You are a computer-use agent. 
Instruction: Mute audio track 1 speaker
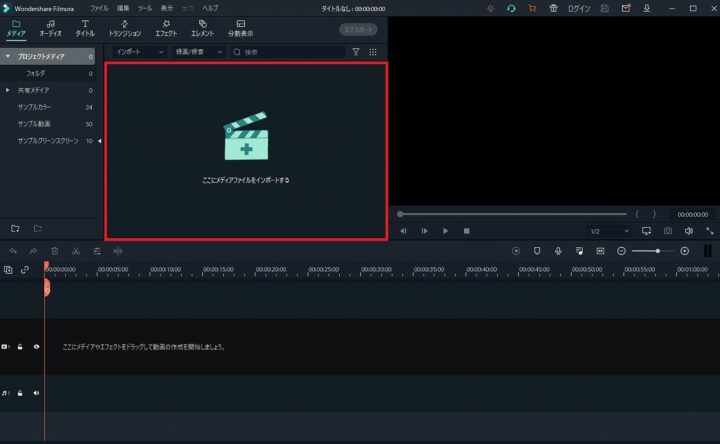[x=37, y=393]
